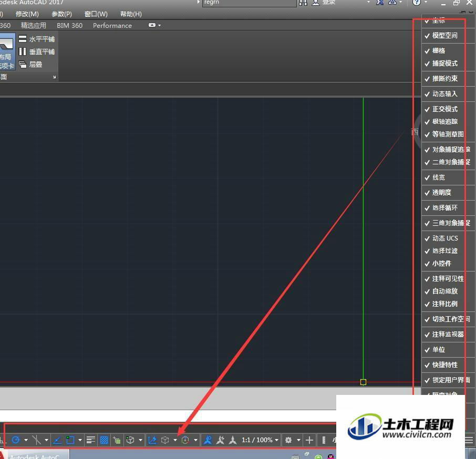This screenshot has height=459, width=476.
Task: Click the green circle tray icon
Action: [x=318, y=457]
